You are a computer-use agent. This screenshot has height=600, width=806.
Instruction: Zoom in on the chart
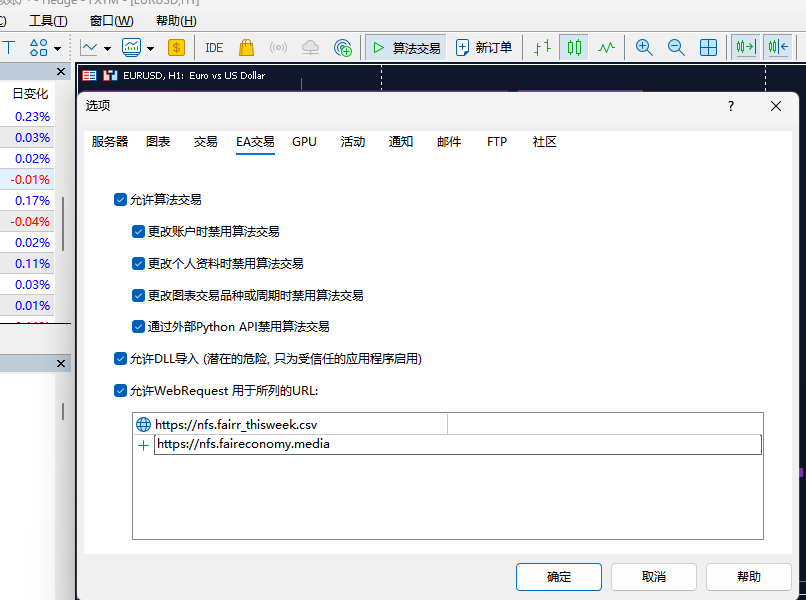(x=644, y=47)
